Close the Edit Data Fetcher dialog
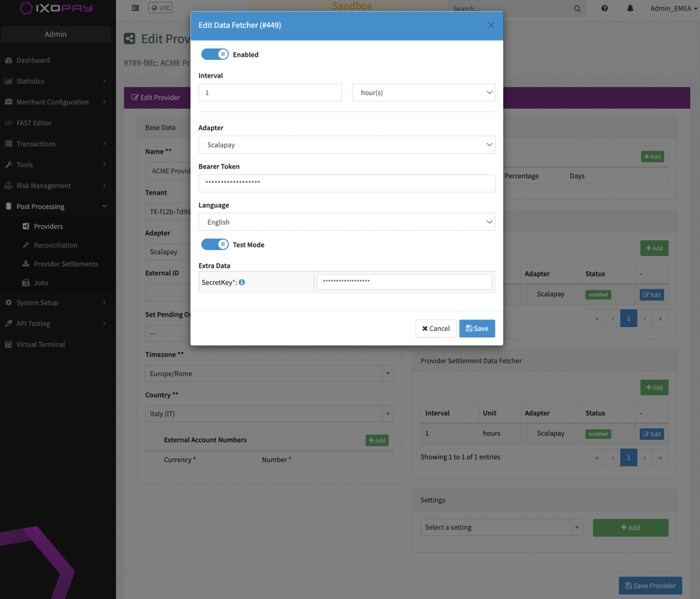 (x=491, y=25)
